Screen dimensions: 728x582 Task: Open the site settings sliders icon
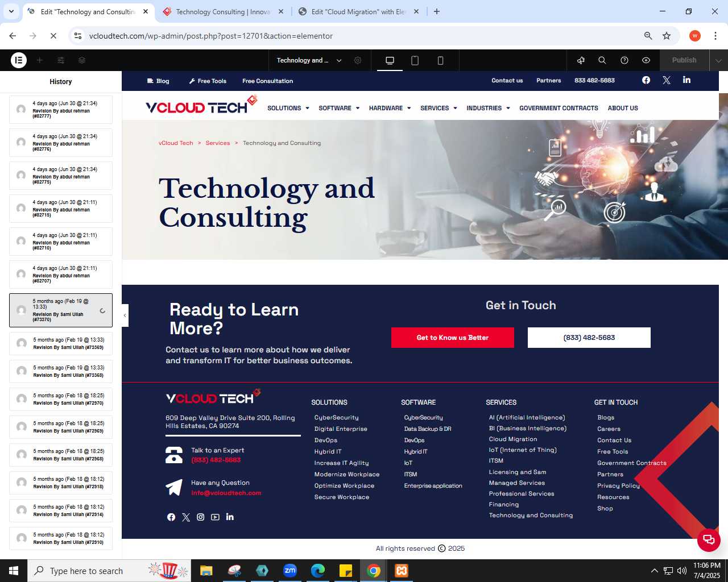tap(61, 60)
